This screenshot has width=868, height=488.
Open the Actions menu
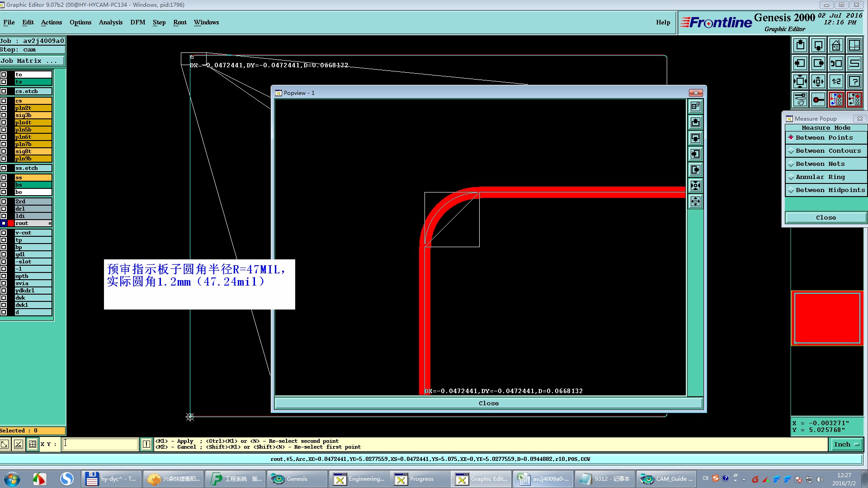52,22
